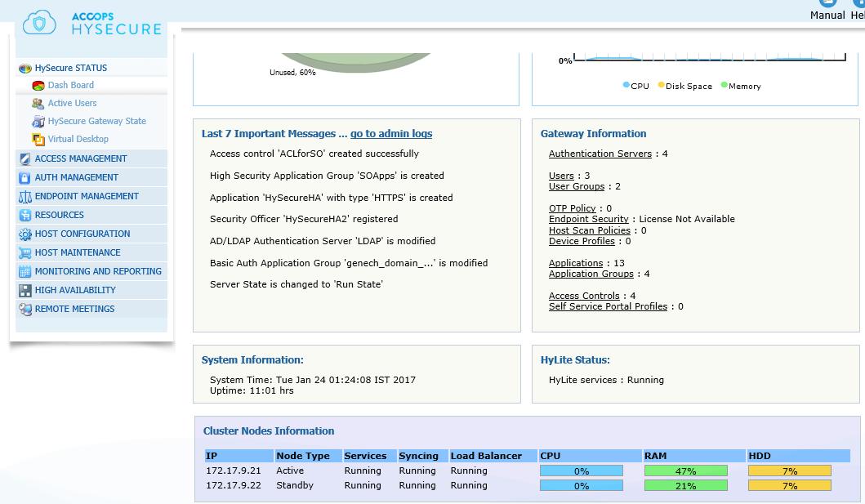This screenshot has height=504, width=865.
Task: Open HySecure Gateway State page
Action: tap(97, 122)
